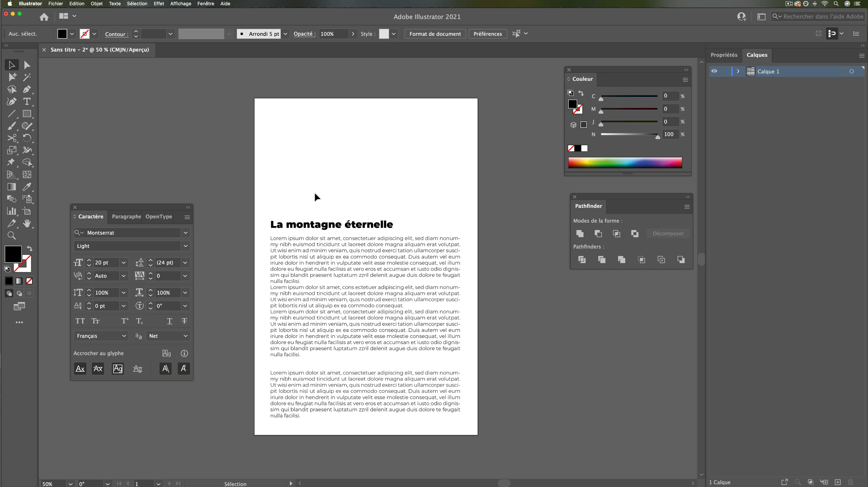Open the Montserrat font family dropdown
Viewport: 868px width, 487px height.
[x=185, y=232]
